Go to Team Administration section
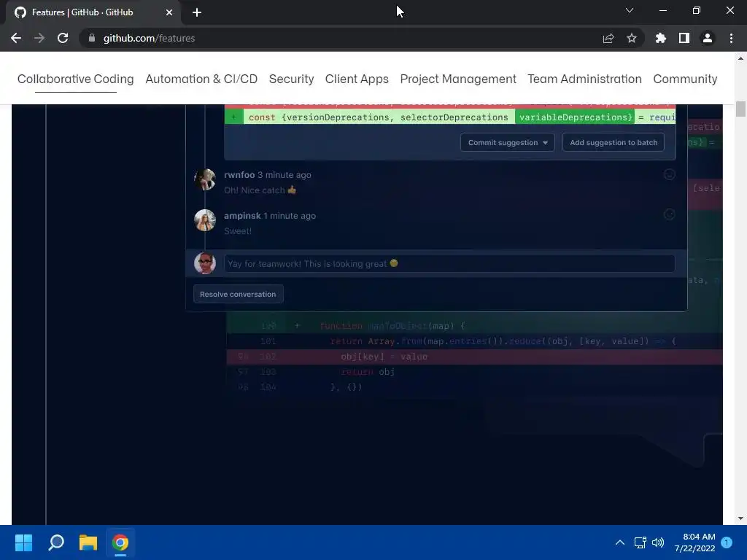 tap(584, 79)
